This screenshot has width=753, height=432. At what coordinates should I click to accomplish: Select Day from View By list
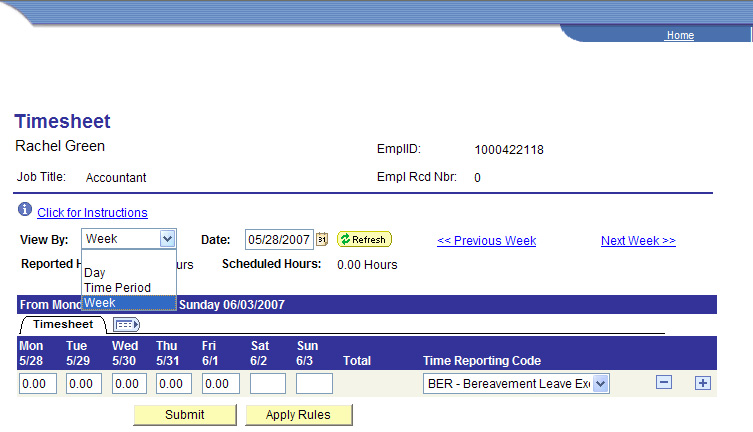point(95,272)
